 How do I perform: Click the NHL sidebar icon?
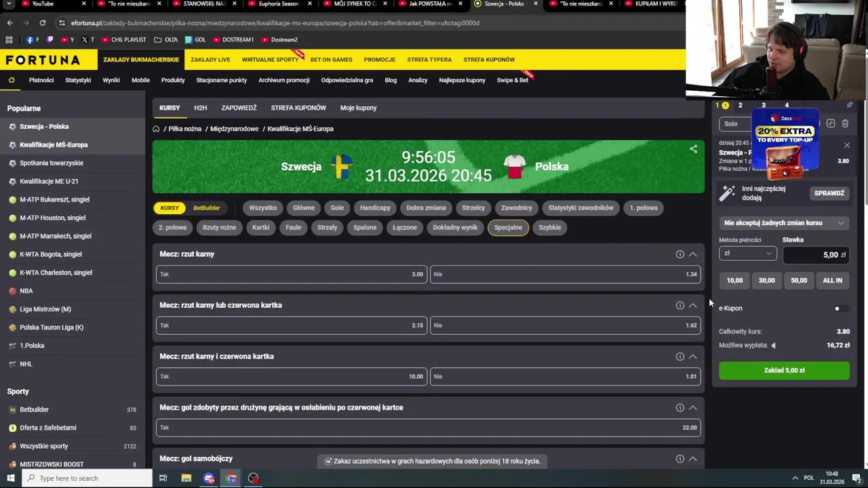[x=12, y=364]
